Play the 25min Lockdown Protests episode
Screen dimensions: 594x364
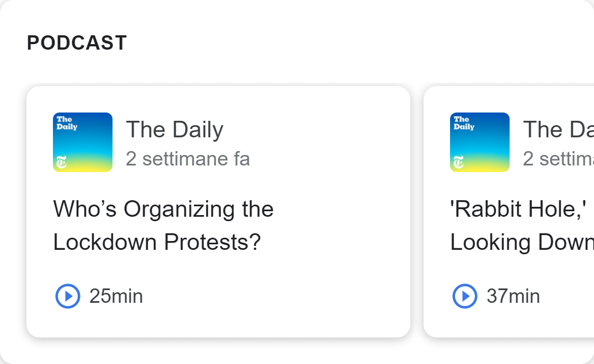click(x=68, y=296)
